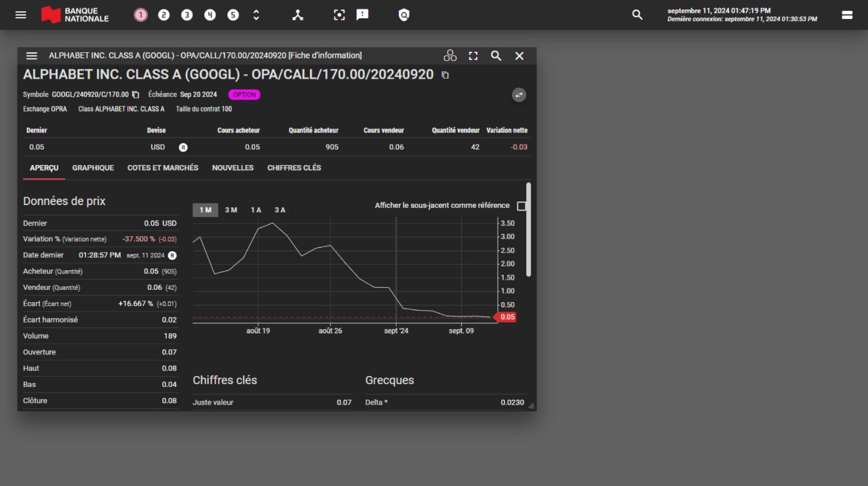Click the three-circles linking icon in window header
This screenshot has height=486, width=868.
tap(450, 56)
